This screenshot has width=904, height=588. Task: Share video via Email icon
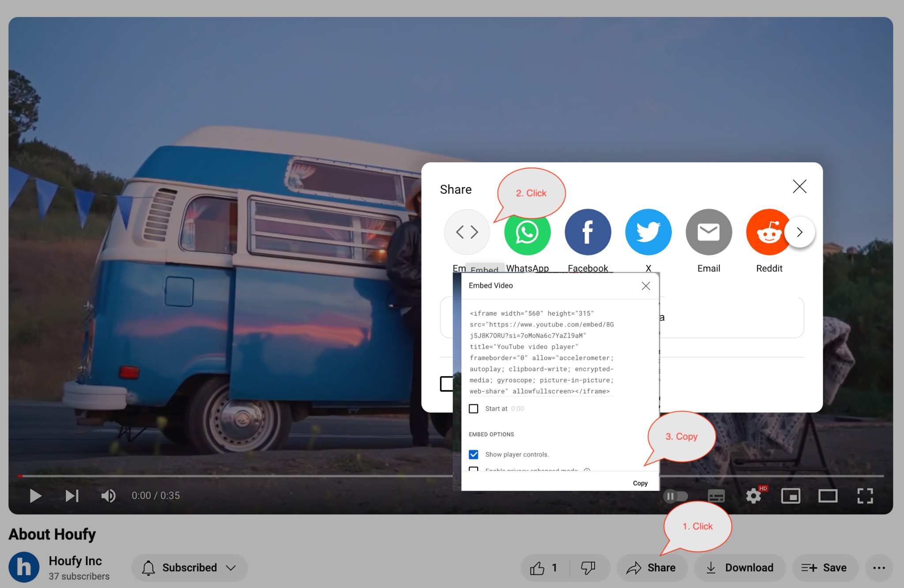click(x=708, y=232)
